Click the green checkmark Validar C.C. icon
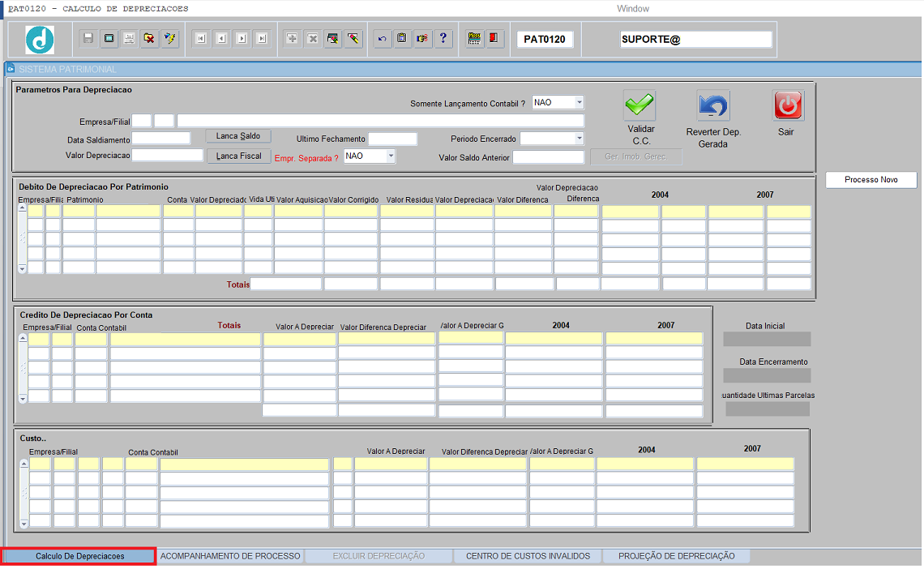924x569 pixels. click(640, 106)
